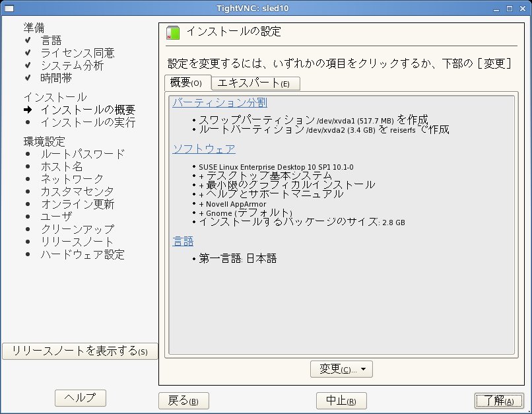Image resolution: width=532 pixels, height=414 pixels.
Task: Click the root partition /dev/xvda2 reiserfs line
Action: (324, 129)
